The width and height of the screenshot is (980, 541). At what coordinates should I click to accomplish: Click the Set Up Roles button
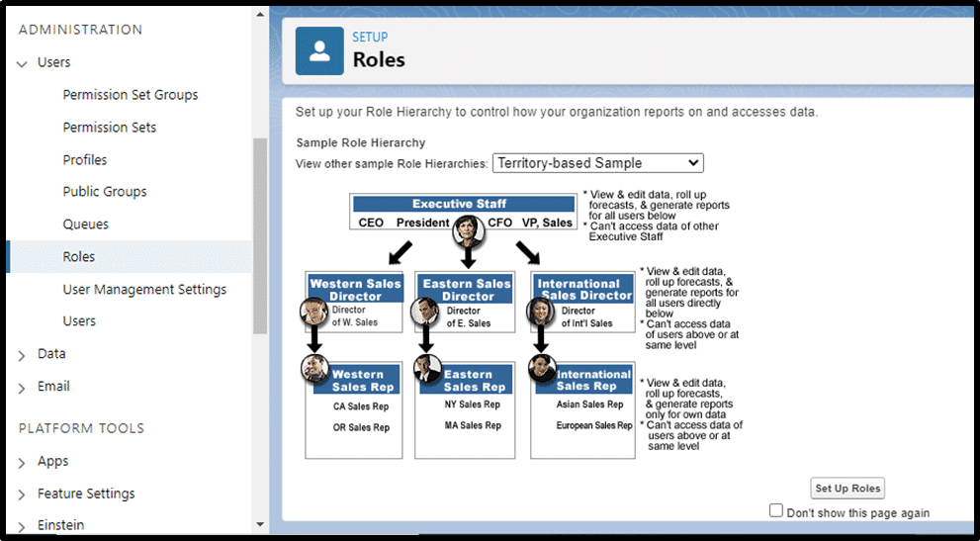[x=846, y=489]
